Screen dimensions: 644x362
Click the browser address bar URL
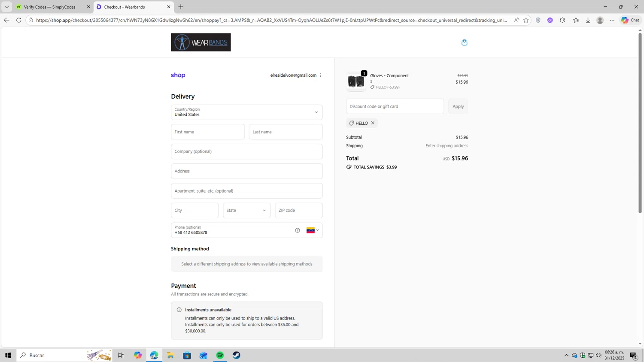(271, 20)
